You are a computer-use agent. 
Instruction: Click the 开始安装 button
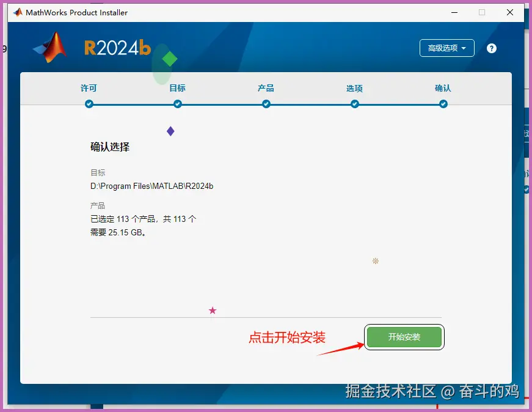[x=404, y=337]
